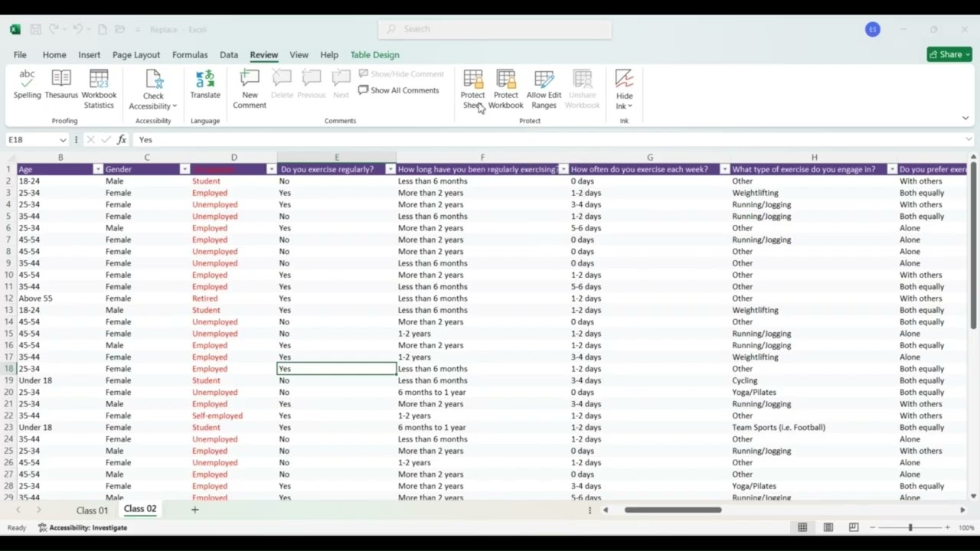Open Workbook Statistics
980x551 pixels.
(x=99, y=89)
